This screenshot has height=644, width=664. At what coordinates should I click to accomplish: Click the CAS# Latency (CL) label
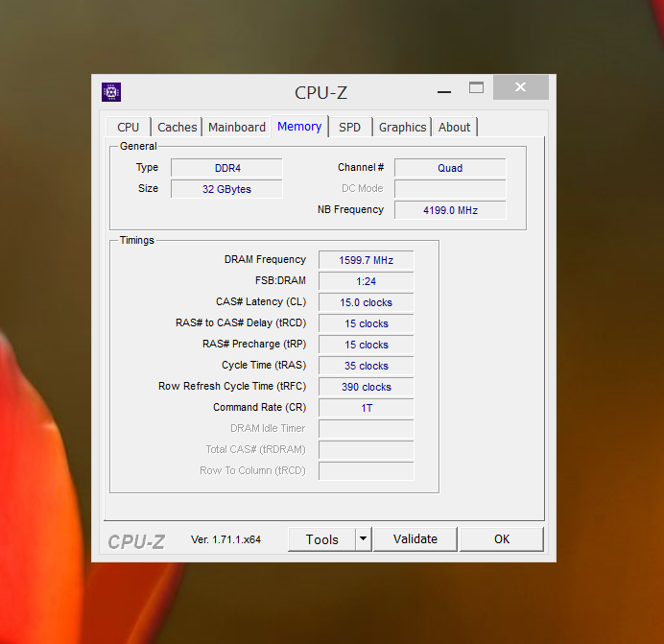pos(261,301)
